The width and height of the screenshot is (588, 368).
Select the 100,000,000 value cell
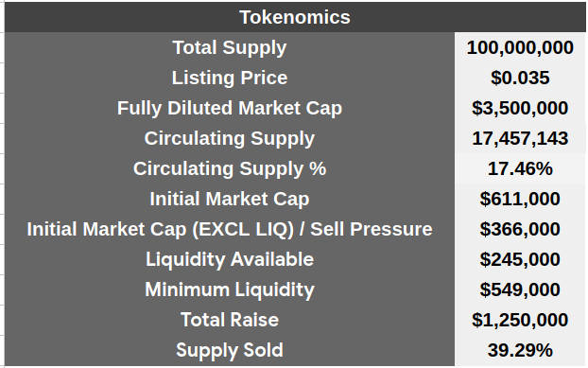[x=520, y=47]
